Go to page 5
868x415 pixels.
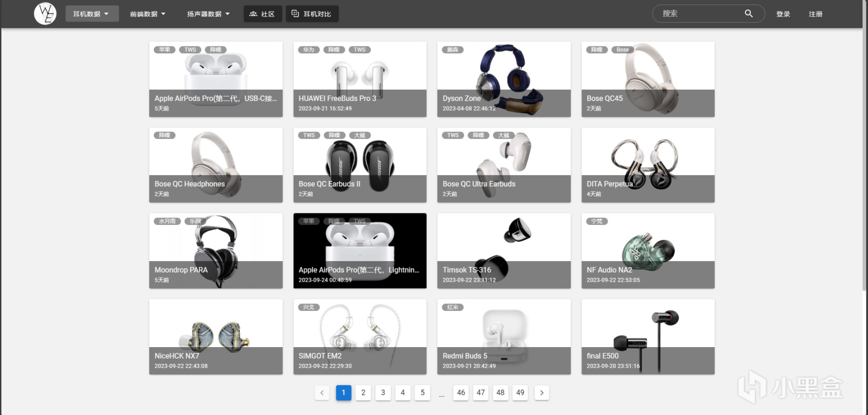click(x=423, y=392)
